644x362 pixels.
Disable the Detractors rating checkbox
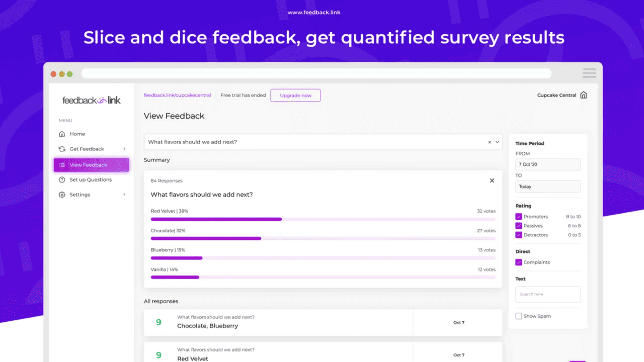click(x=519, y=235)
